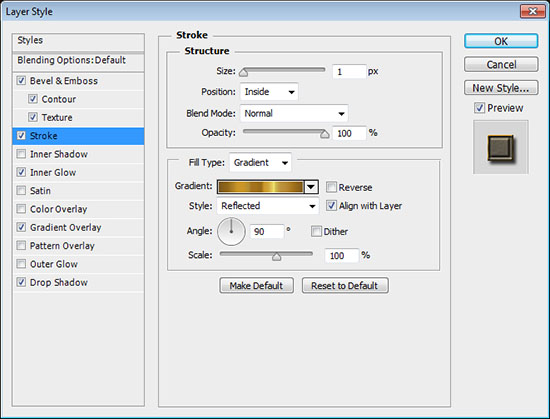
Task: Enable the Pattern Overlay checkbox
Action: coord(21,245)
